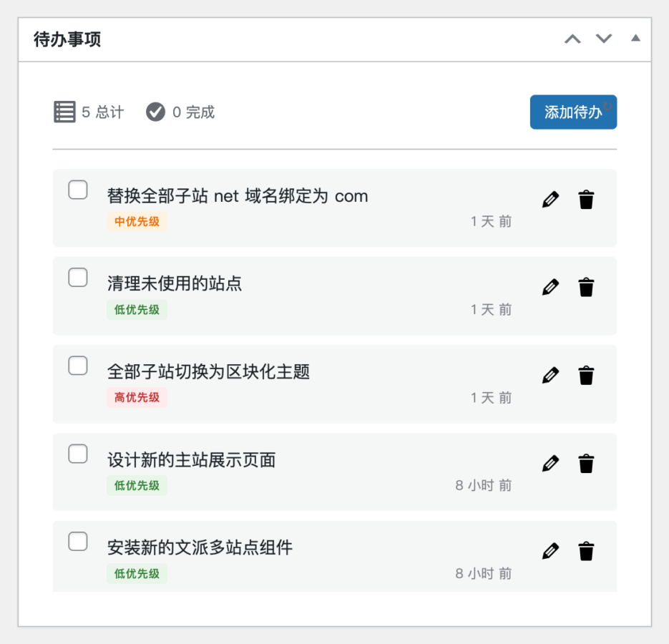
Task: Edit the '设计新的主站展示页面' task
Action: [550, 464]
